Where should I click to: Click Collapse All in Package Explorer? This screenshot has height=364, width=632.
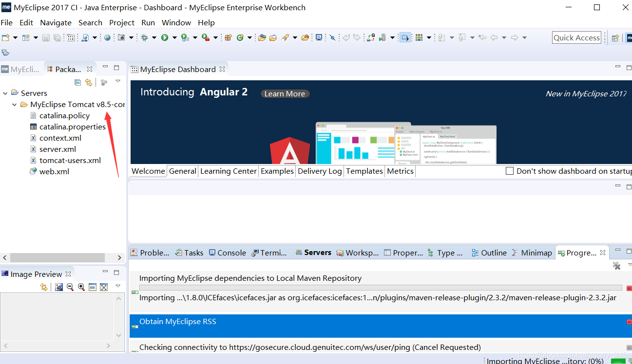[78, 82]
